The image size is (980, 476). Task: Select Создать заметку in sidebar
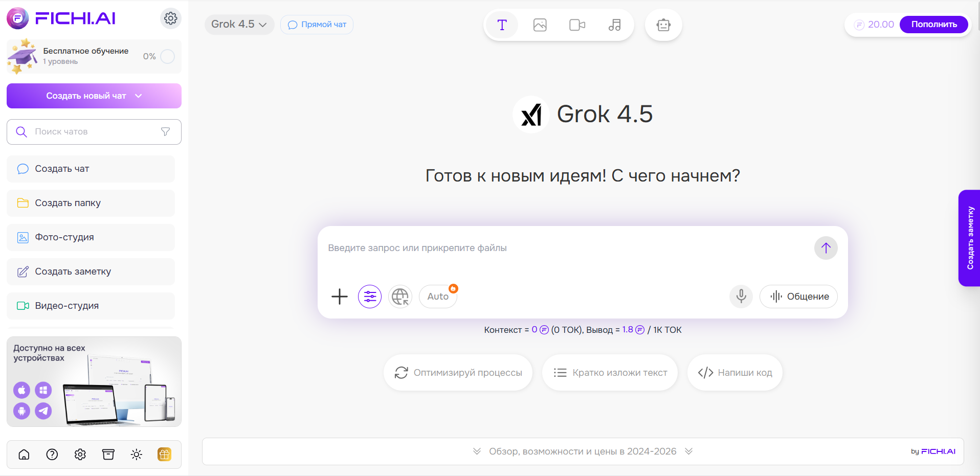point(91,271)
